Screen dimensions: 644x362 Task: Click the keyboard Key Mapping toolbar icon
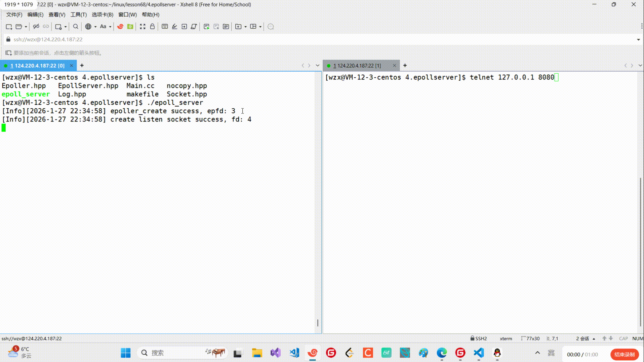[165, 27]
